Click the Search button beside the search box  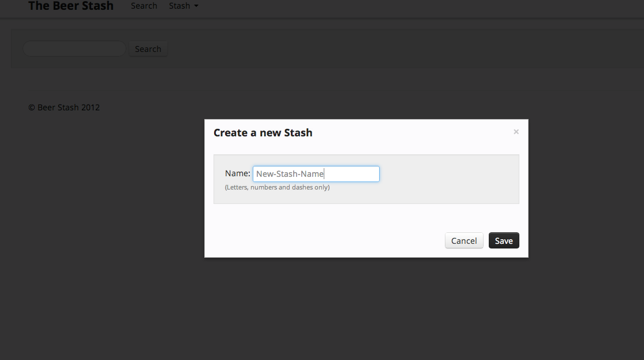pos(148,49)
